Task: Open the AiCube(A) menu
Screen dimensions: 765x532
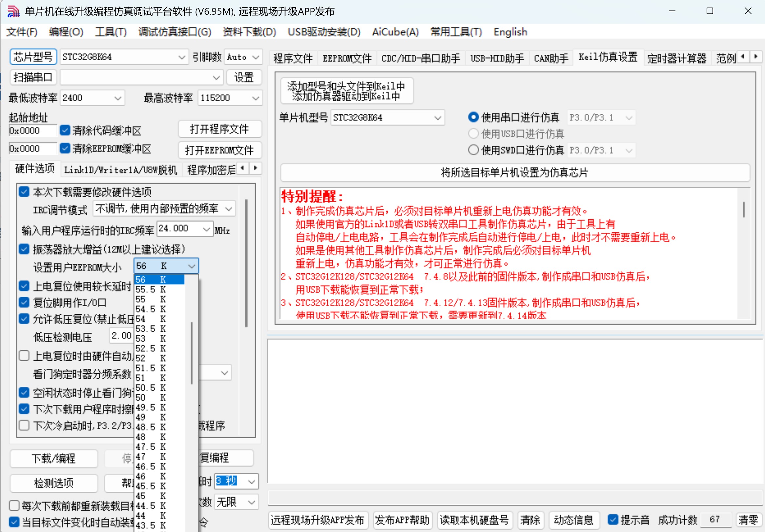Action: 396,32
